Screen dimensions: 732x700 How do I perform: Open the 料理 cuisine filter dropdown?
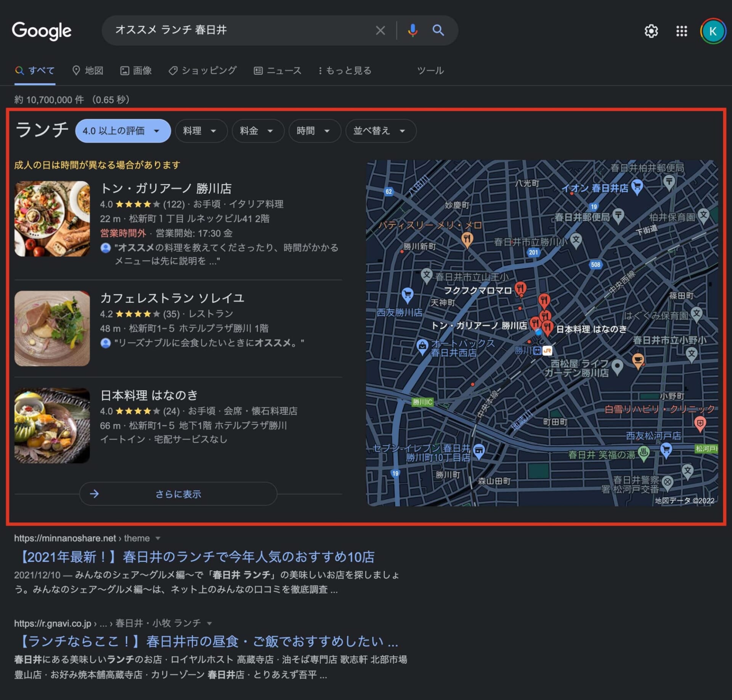[x=201, y=131]
